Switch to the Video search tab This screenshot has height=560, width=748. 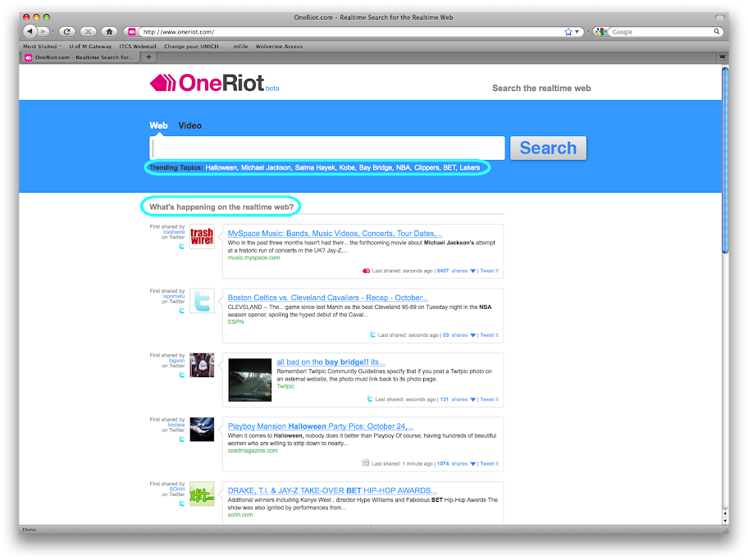click(x=189, y=125)
